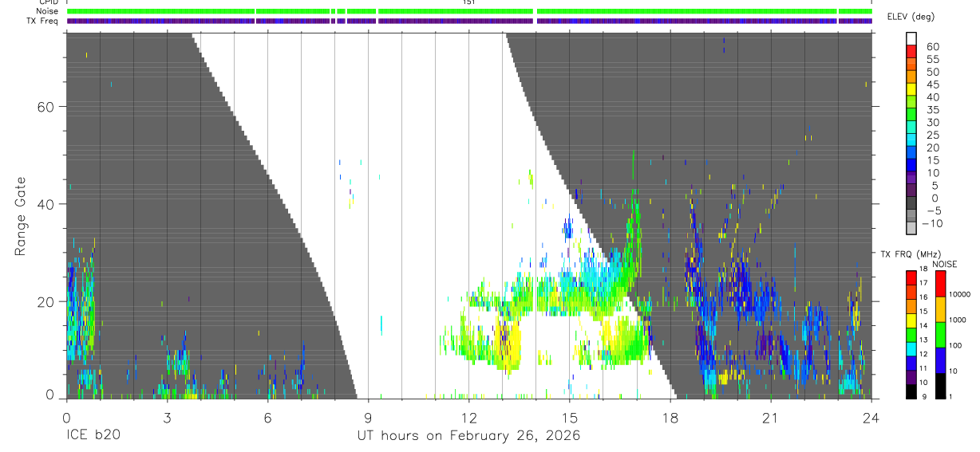Click the 'TX Freq' row label at top left
980x452 pixels.
pyautogui.click(x=42, y=21)
